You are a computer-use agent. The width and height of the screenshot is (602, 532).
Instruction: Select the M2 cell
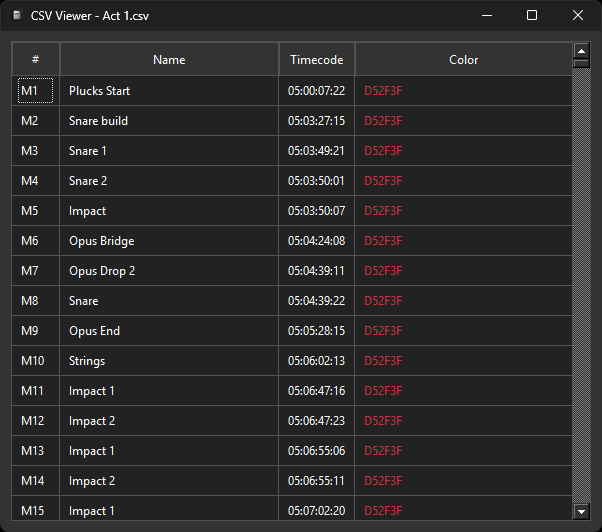tap(36, 121)
